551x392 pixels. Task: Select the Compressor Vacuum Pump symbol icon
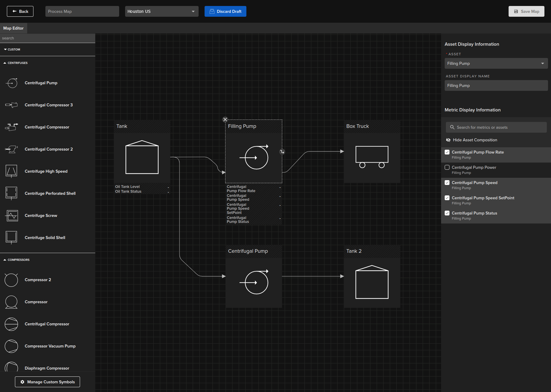pos(11,346)
